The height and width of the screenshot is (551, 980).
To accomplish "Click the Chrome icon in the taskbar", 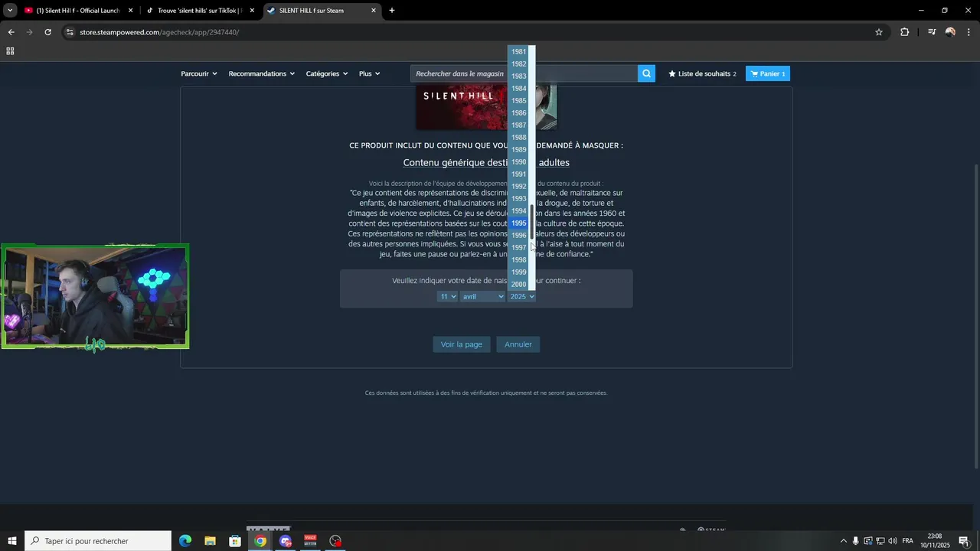I will point(260,541).
